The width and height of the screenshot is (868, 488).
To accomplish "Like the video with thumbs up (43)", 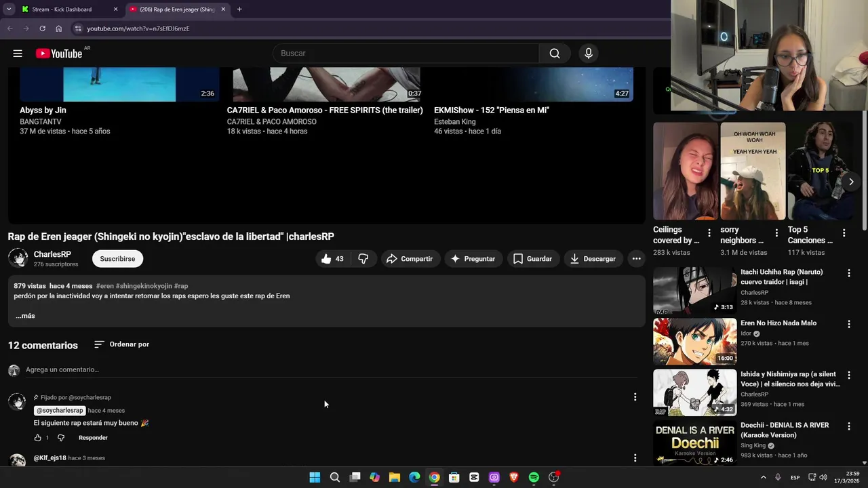I will [332, 259].
